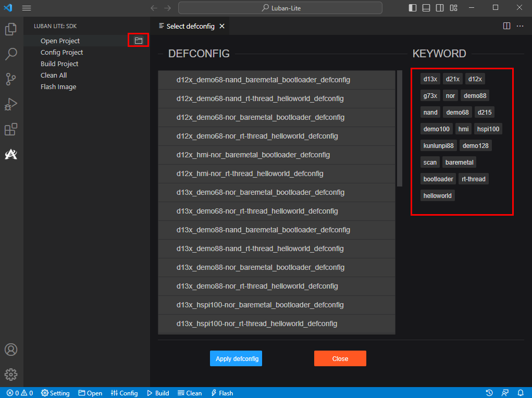
Task: Open the Explorer view in activity bar
Action: 11,29
